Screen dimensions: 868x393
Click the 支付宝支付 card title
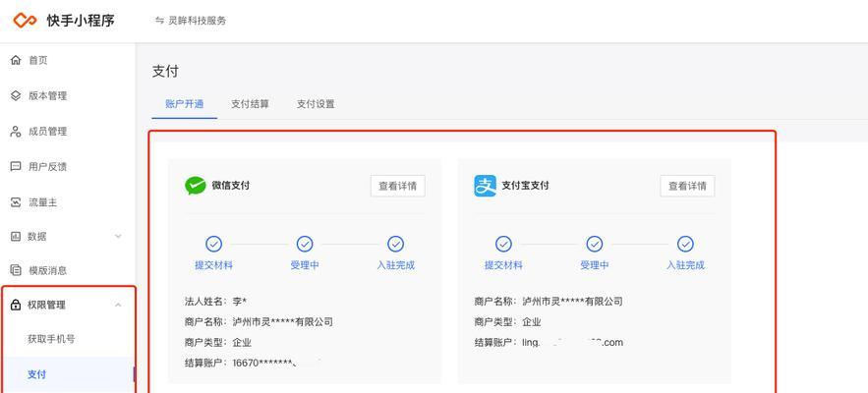pos(525,186)
